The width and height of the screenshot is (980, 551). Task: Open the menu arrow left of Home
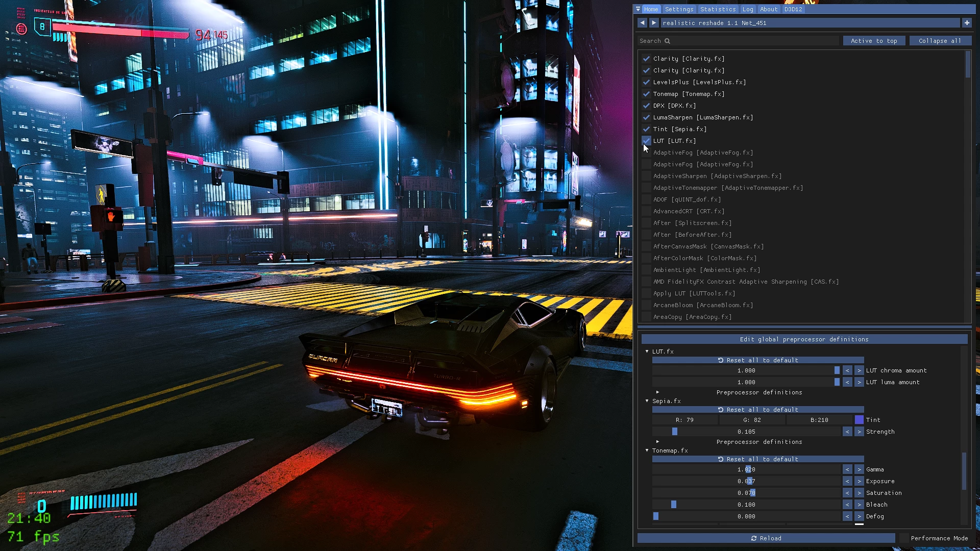638,9
